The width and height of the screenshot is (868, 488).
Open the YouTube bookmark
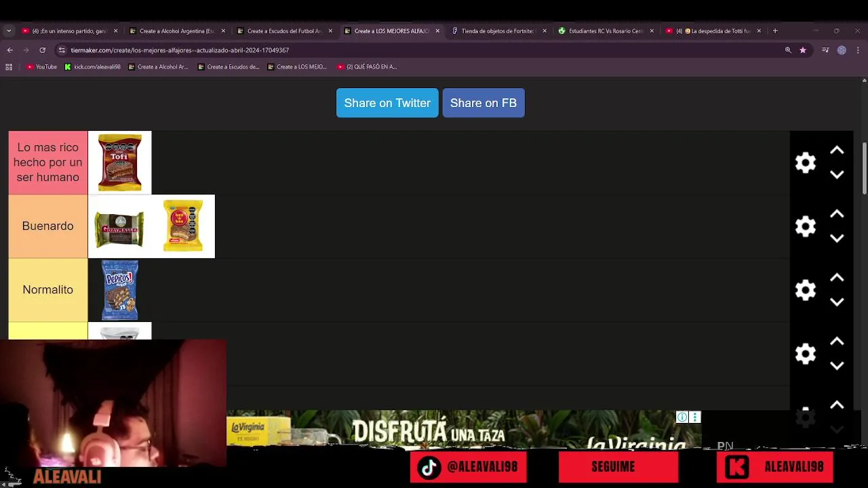click(x=41, y=66)
